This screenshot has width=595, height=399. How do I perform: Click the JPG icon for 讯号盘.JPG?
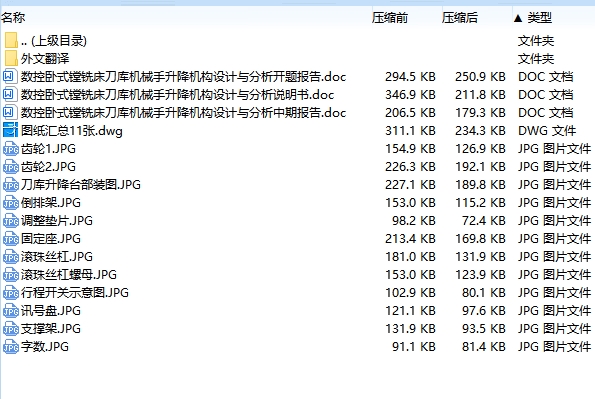11,311
